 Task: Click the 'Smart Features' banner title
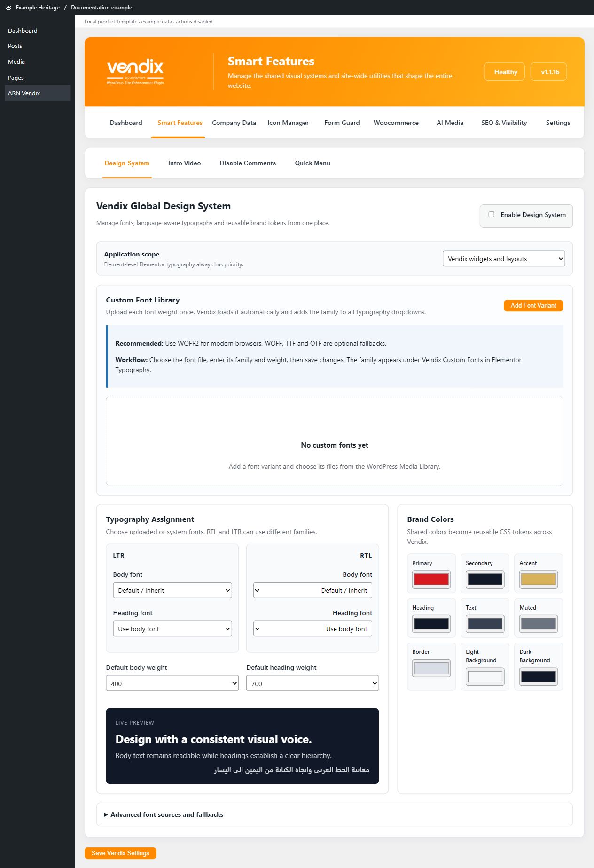click(x=271, y=62)
